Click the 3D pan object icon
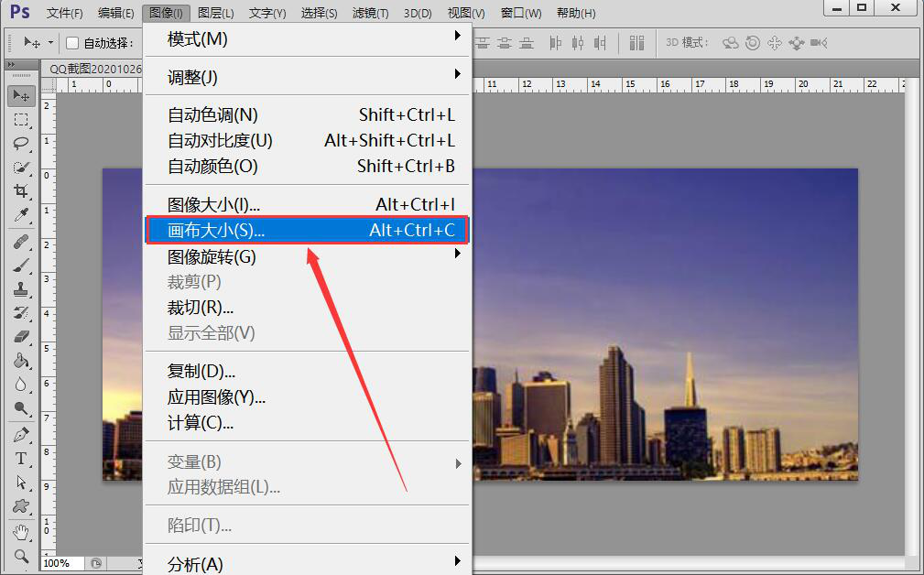924x575 pixels. pyautogui.click(x=775, y=42)
